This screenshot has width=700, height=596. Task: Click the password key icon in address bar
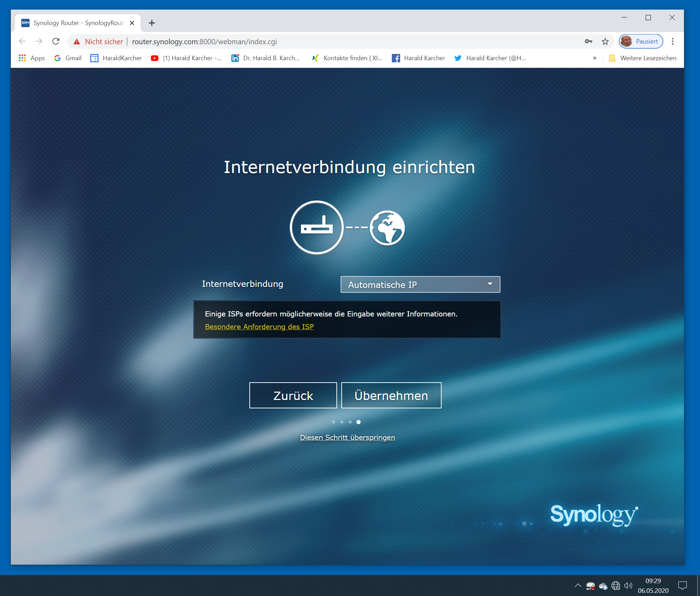click(x=588, y=41)
